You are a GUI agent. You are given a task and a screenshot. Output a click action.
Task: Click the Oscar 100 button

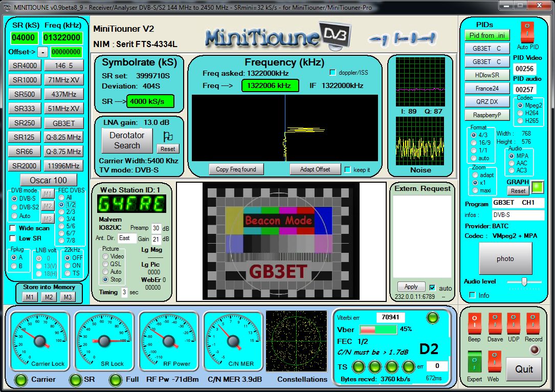(48, 180)
